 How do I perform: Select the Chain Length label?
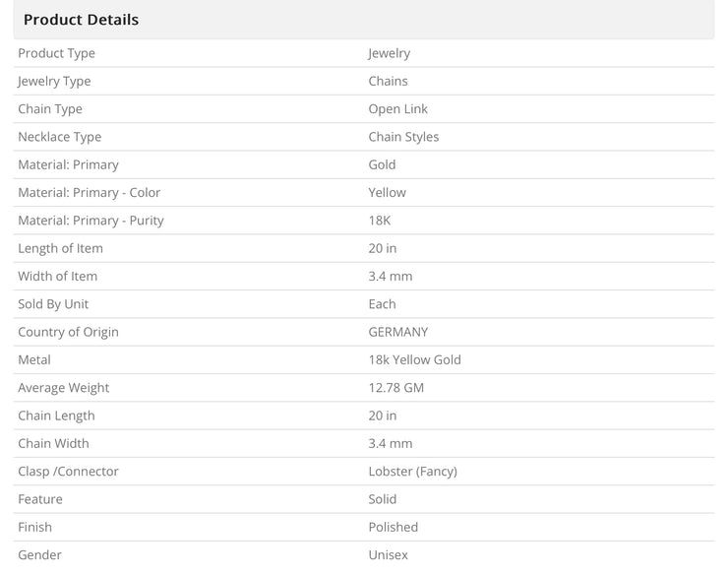pyautogui.click(x=56, y=416)
